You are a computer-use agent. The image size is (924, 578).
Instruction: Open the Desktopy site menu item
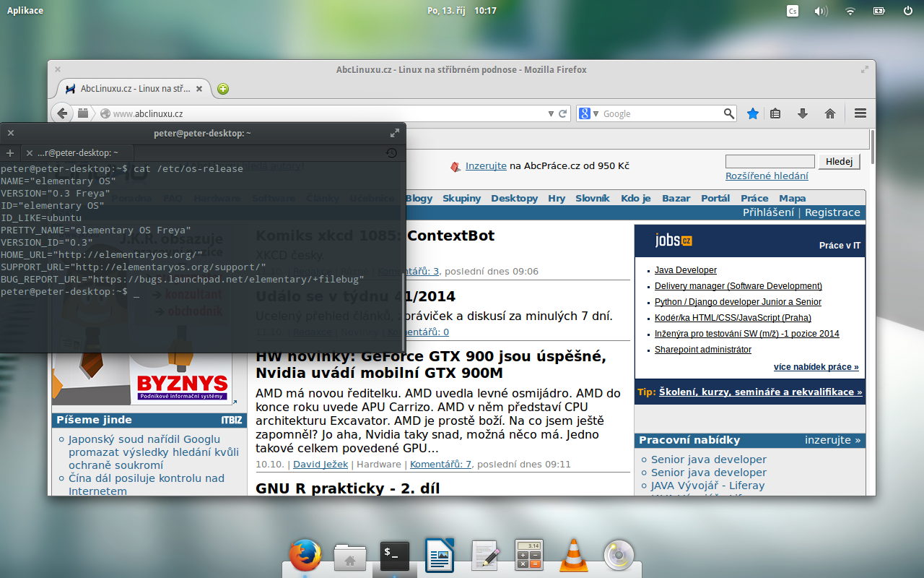pyautogui.click(x=514, y=198)
